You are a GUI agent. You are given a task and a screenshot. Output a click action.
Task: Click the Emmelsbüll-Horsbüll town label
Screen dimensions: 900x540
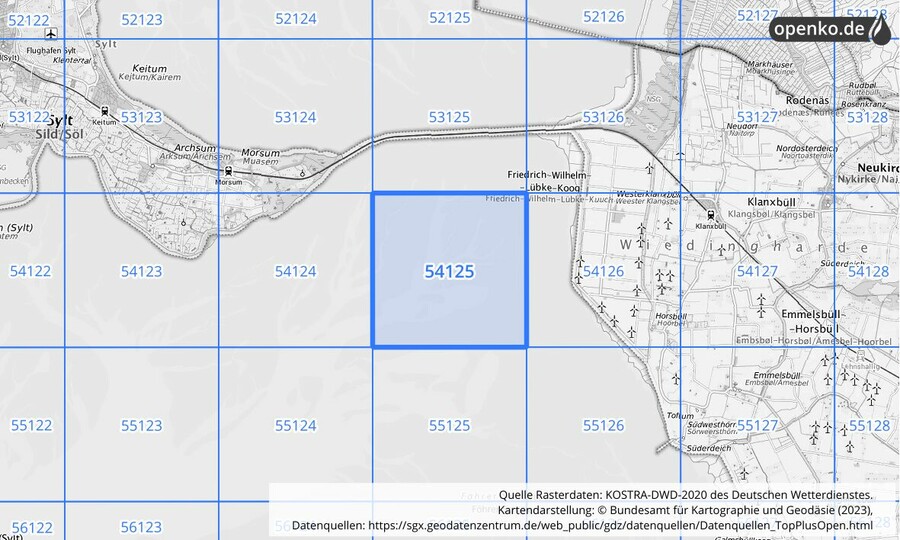click(813, 321)
